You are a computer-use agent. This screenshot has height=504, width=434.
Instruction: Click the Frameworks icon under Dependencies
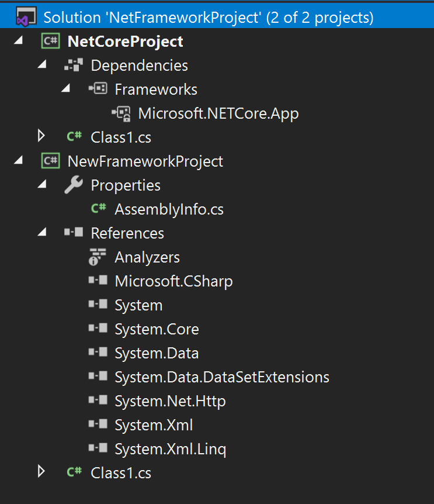[x=98, y=89]
